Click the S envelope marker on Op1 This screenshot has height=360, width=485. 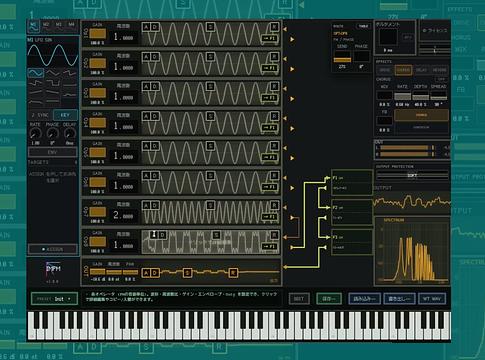[x=210, y=27]
